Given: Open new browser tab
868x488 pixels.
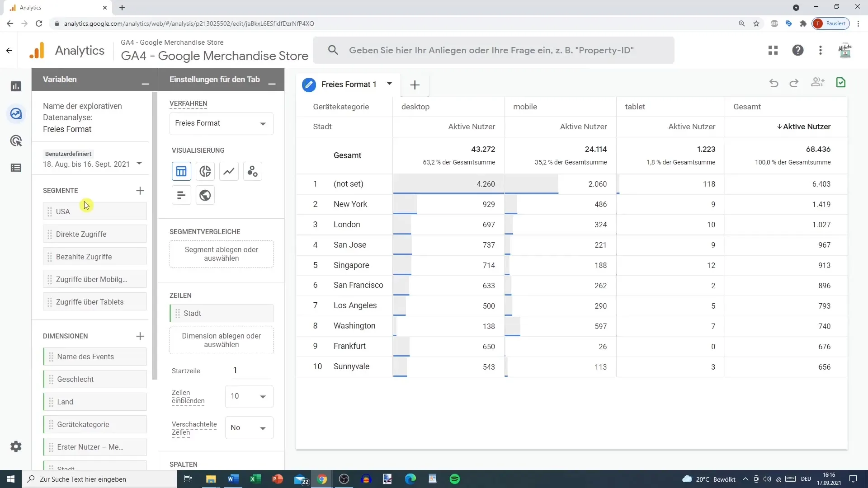Looking at the screenshot, I should coord(122,8).
